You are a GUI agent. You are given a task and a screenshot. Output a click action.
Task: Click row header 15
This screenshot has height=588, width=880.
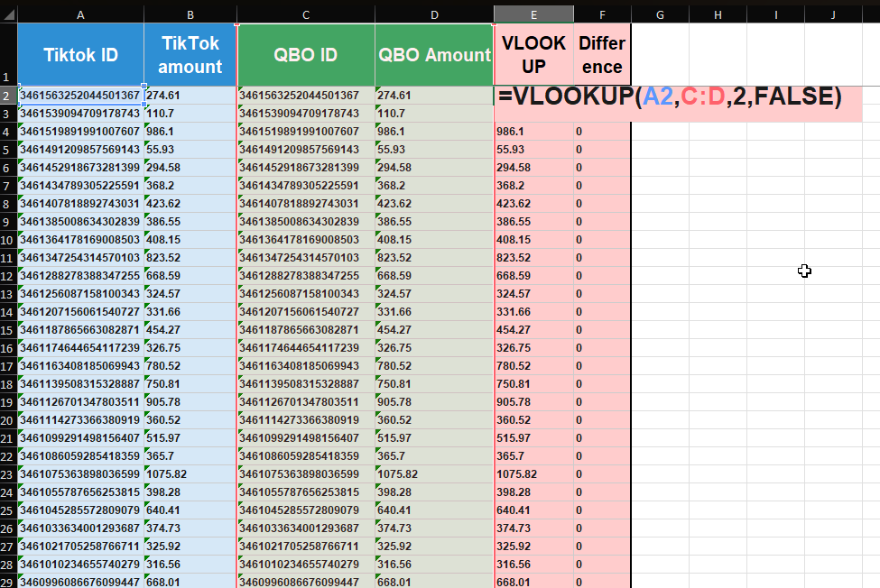(x=7, y=330)
